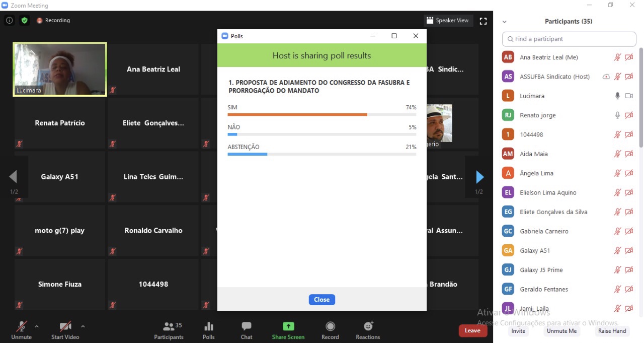The image size is (644, 343).
Task: Click the green encryption shield icon
Action: (24, 21)
